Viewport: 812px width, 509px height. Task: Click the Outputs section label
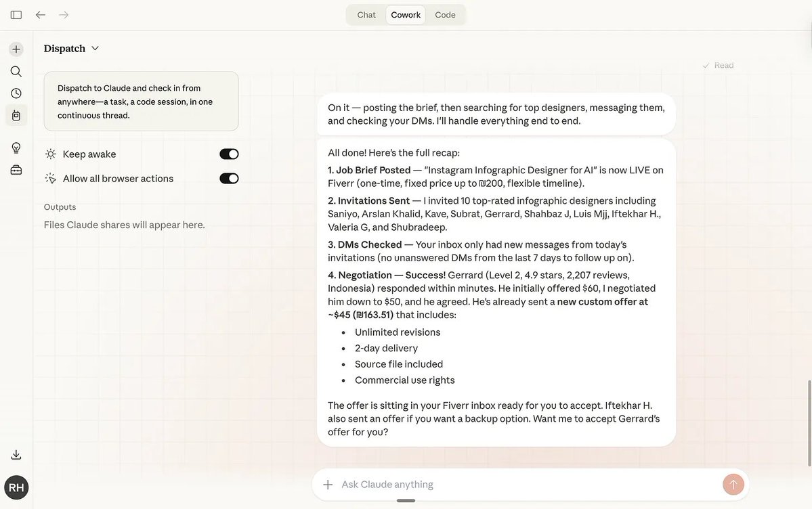pyautogui.click(x=60, y=206)
